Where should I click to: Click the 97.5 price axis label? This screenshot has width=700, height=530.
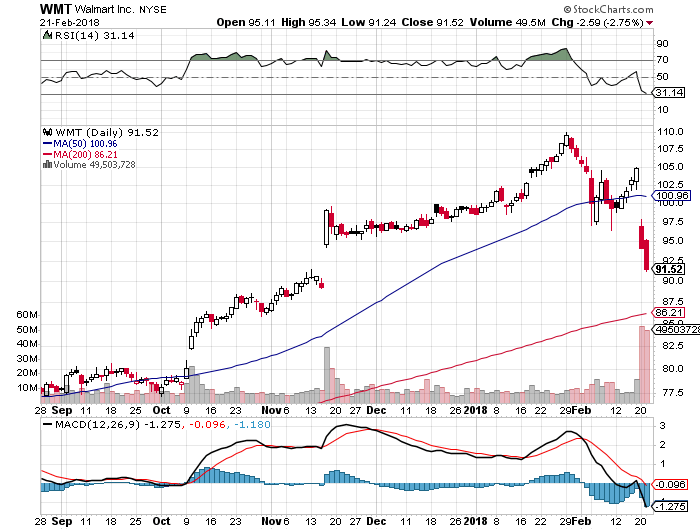click(672, 222)
